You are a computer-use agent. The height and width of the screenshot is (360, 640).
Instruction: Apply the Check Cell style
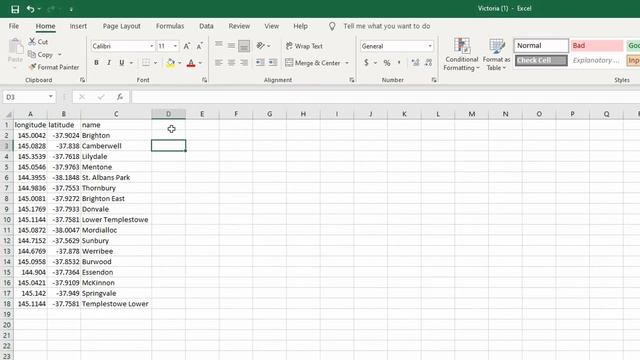541,60
